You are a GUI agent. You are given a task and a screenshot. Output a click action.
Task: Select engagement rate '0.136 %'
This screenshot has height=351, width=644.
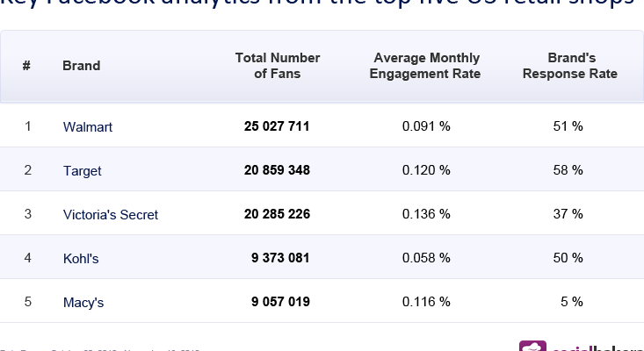(426, 214)
